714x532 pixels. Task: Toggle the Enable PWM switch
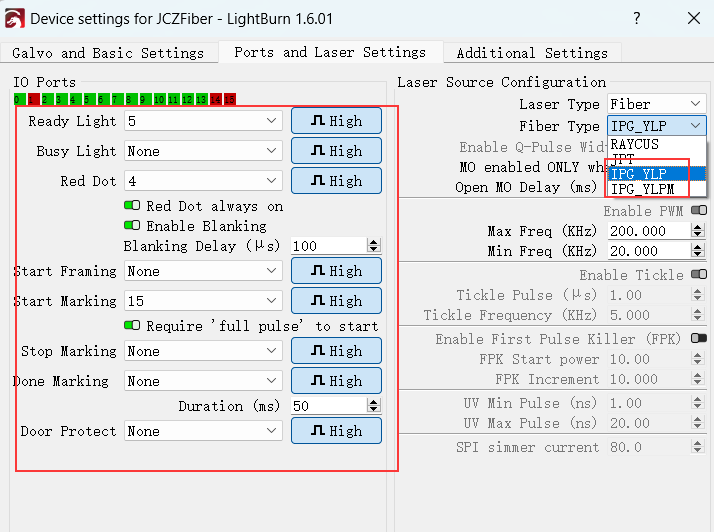tap(699, 210)
